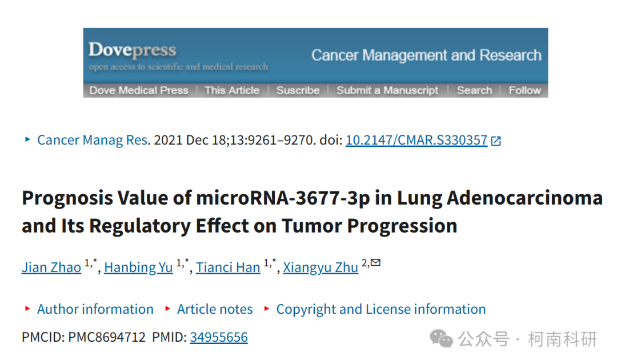Click the external link icon after DOI
The width and height of the screenshot is (617, 364).
496,141
